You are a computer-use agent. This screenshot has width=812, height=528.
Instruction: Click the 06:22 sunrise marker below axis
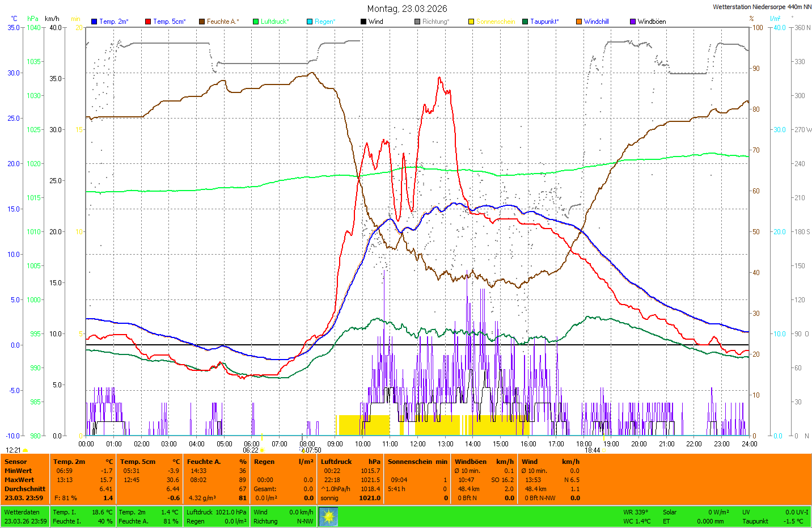click(251, 450)
